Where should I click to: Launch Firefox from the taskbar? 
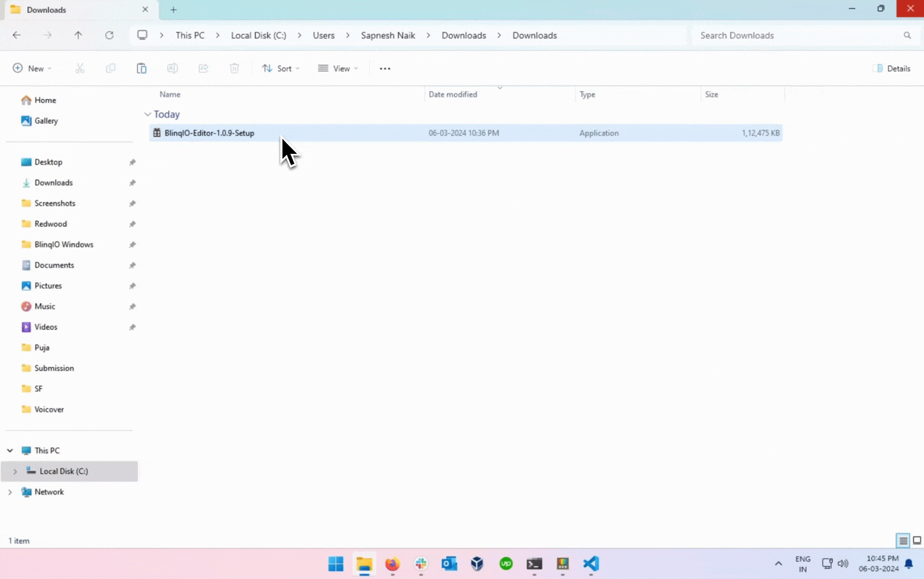point(392,564)
